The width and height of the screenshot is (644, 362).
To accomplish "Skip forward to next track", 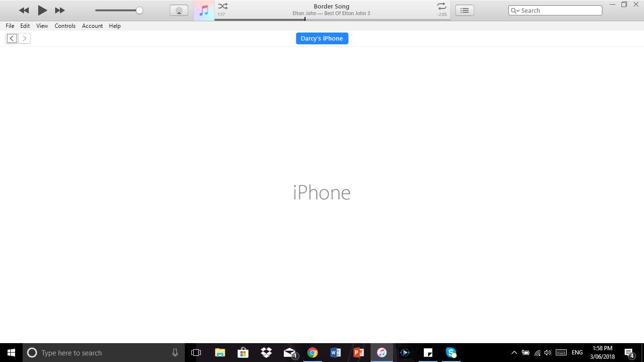I will (x=60, y=10).
